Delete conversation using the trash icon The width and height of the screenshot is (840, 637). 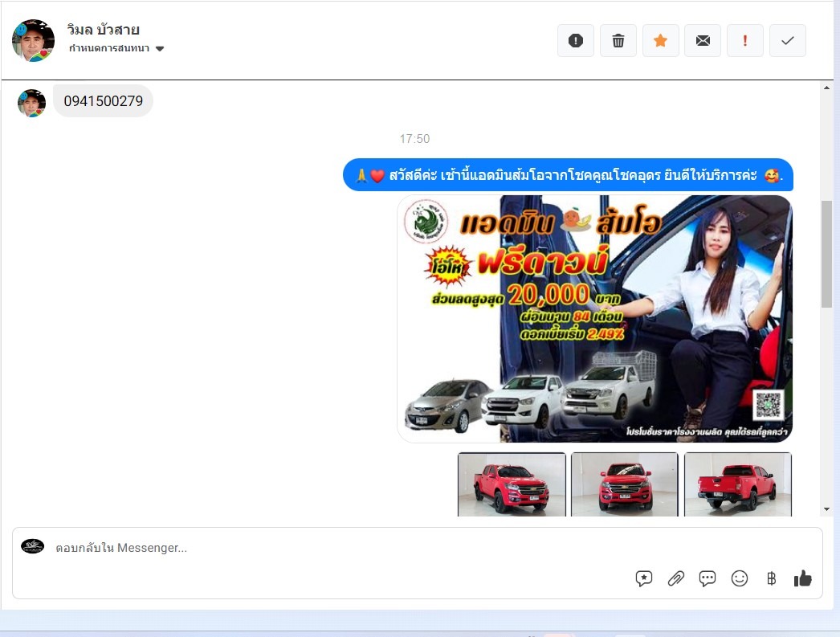pos(618,41)
